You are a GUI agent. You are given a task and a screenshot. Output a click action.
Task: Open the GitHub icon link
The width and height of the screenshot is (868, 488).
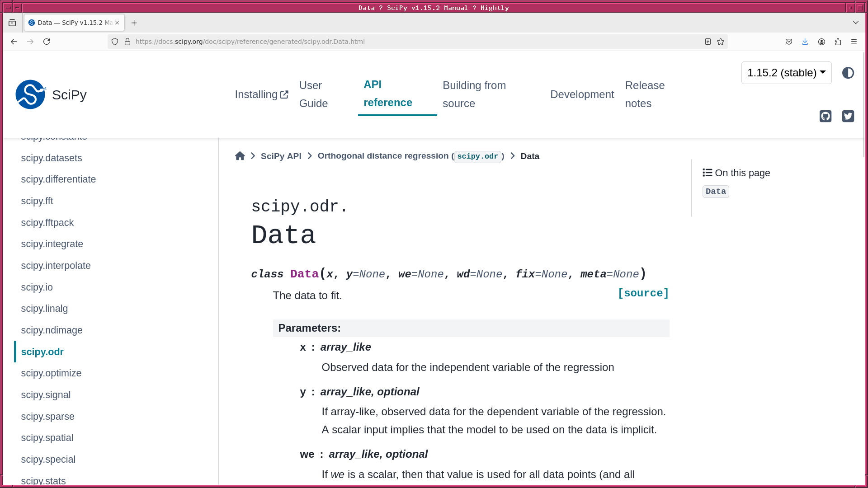pos(826,116)
